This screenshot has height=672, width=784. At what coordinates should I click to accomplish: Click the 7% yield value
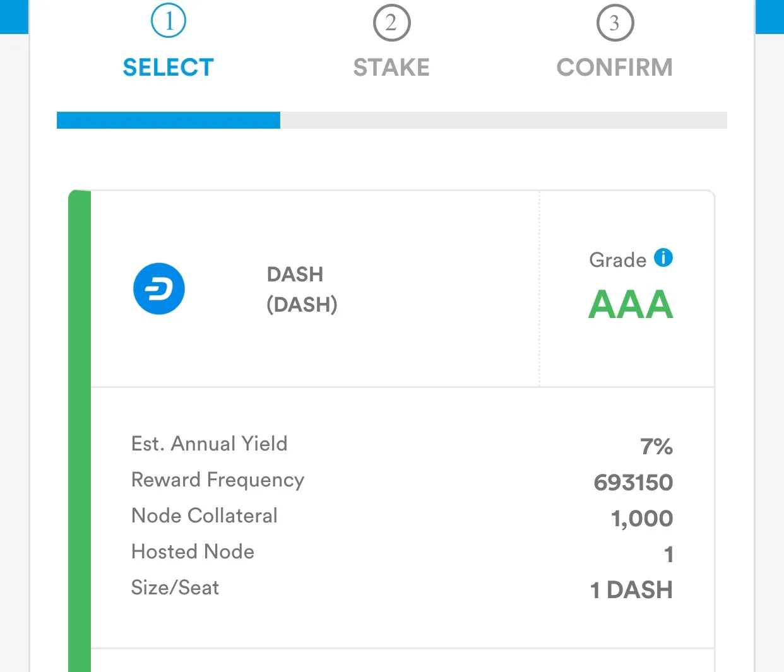point(656,447)
